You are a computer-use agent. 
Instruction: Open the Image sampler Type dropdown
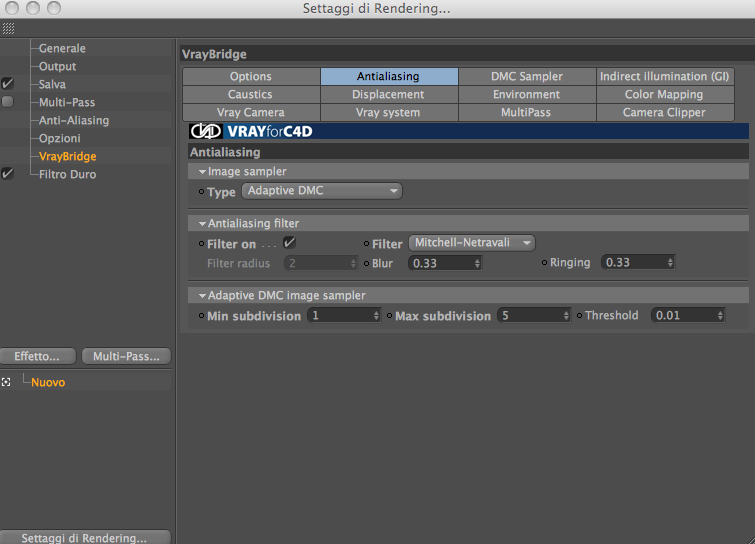point(322,191)
